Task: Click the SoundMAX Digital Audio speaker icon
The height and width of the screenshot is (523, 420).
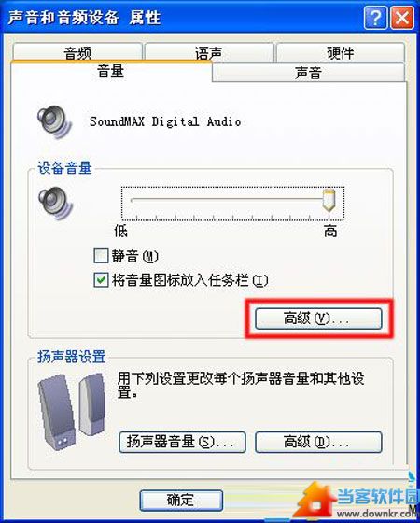Action: [x=54, y=122]
